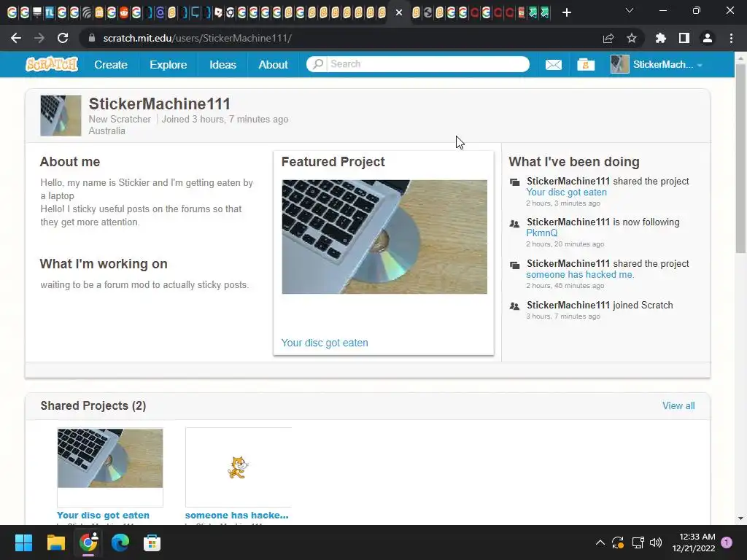Open the My Stuff folder icon
The width and height of the screenshot is (747, 560).
point(586,64)
